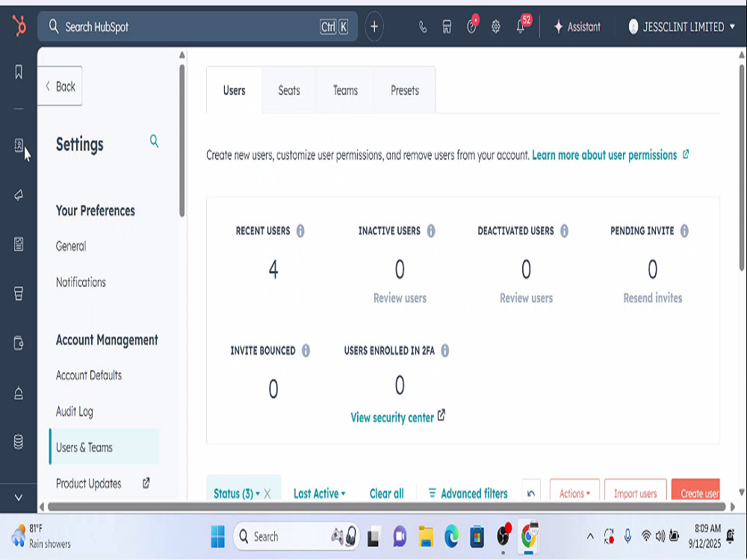This screenshot has height=560, width=747.
Task: Open Microsoft Edge from taskbar
Action: tap(451, 537)
